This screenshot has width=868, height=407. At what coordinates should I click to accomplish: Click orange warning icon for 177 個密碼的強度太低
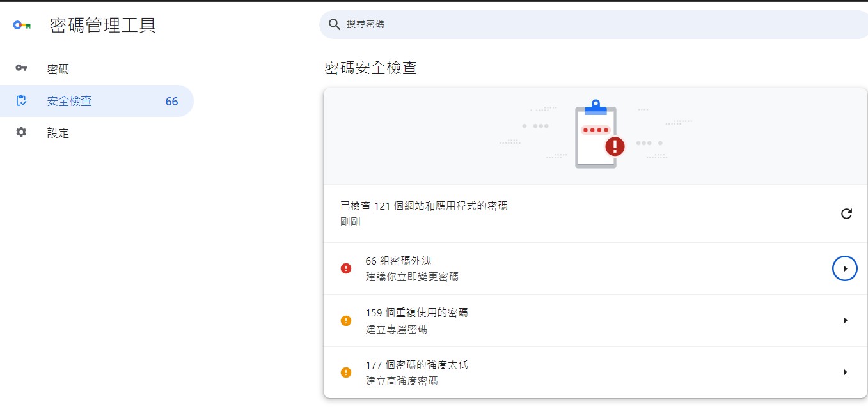[346, 372]
